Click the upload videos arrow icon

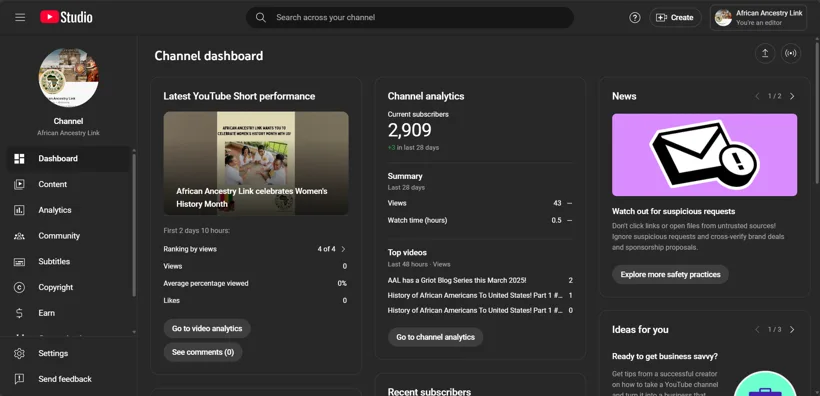(x=765, y=53)
